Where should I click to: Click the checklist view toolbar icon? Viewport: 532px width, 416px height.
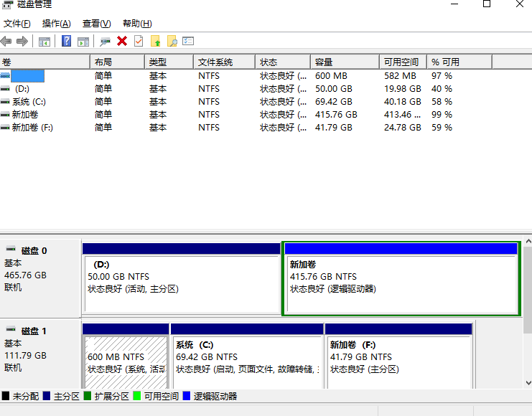pos(188,41)
